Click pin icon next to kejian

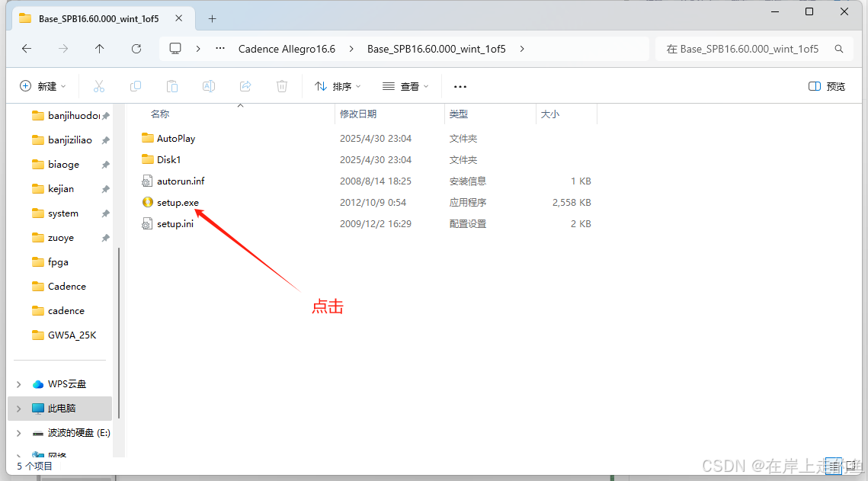pos(105,189)
